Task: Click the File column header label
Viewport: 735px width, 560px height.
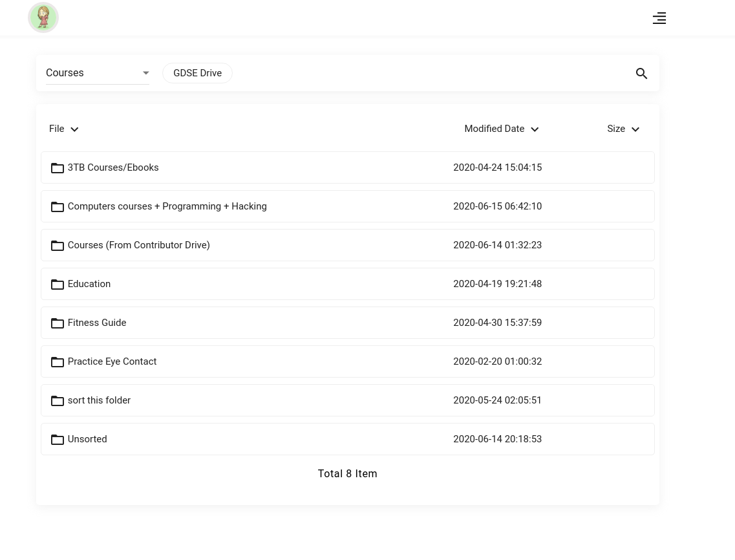Action: click(x=57, y=129)
